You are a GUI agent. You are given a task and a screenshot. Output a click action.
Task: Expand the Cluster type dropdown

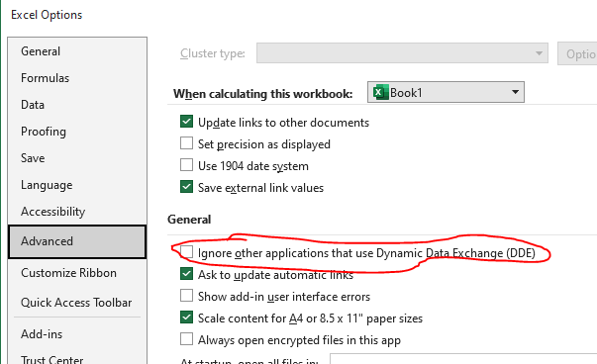[x=402, y=53]
